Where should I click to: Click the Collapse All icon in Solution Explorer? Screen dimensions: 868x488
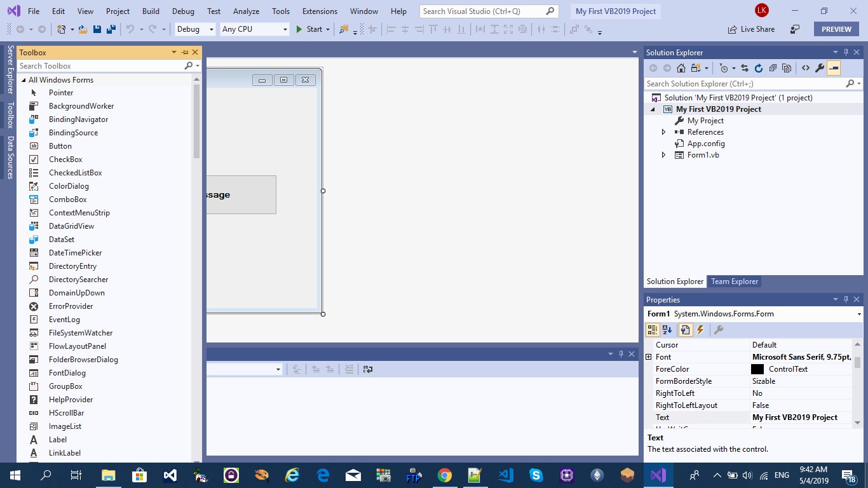[x=773, y=68]
